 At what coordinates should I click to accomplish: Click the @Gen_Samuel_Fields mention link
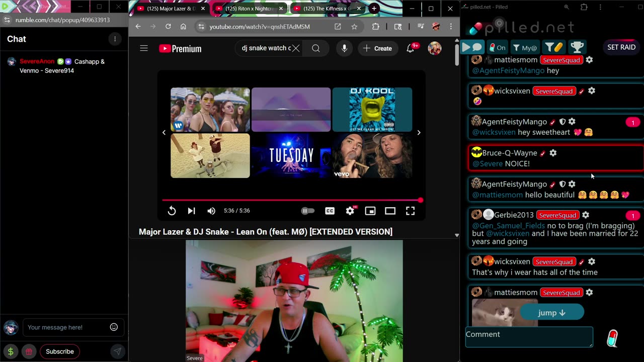tap(508, 225)
